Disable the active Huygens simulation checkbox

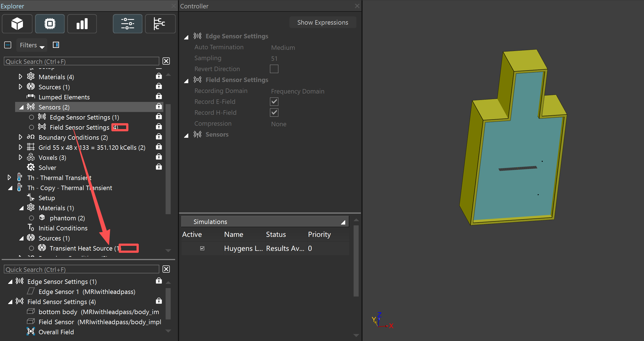click(x=202, y=248)
